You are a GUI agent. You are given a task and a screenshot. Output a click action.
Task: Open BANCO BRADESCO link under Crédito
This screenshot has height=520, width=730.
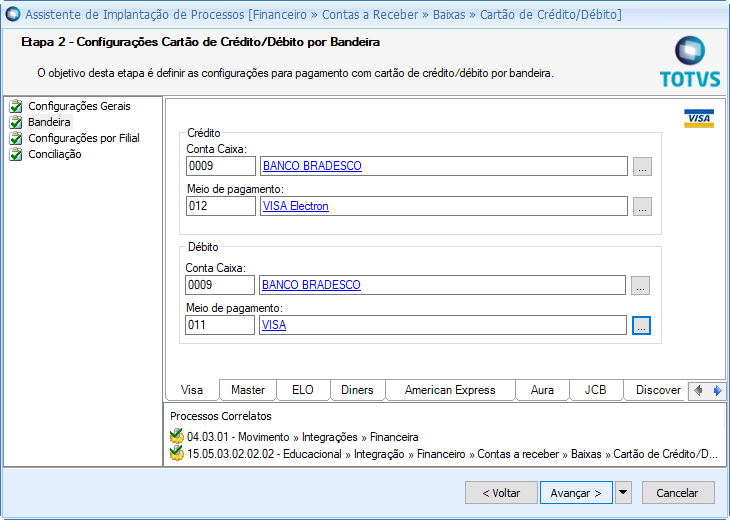click(312, 166)
